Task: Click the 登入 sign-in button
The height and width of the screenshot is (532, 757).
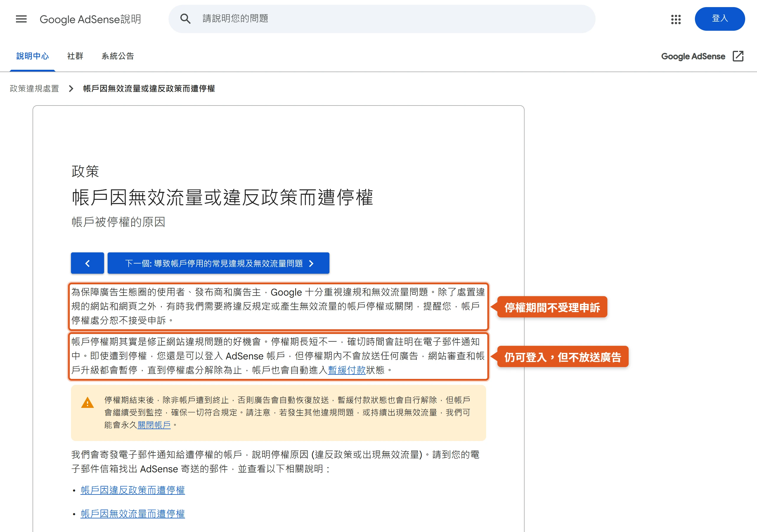Action: pyautogui.click(x=719, y=19)
